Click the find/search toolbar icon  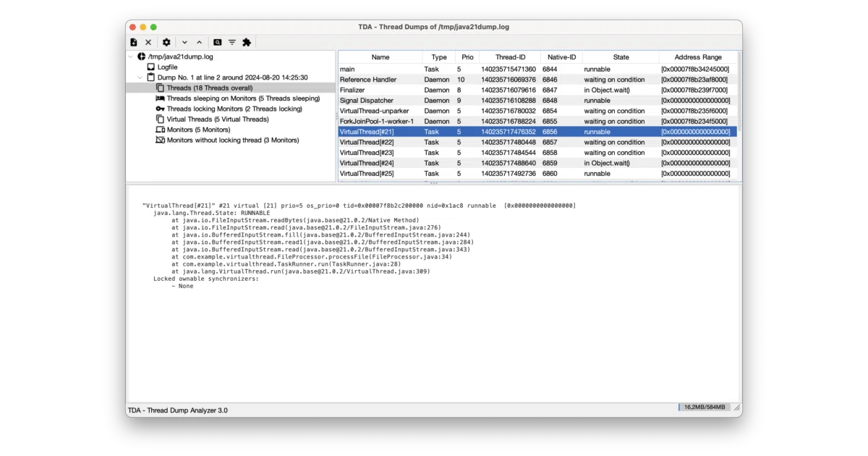218,43
